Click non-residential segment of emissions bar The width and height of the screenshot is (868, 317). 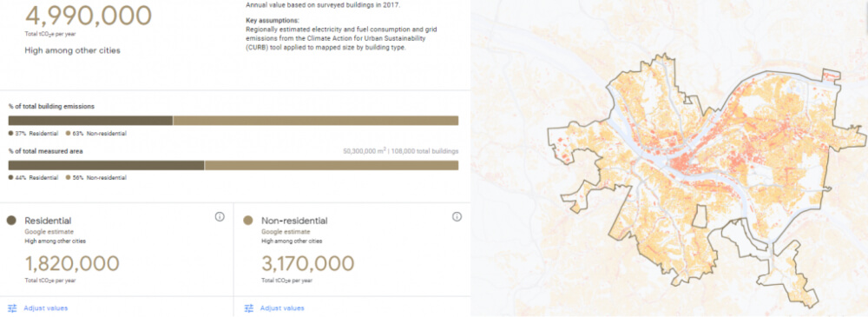pos(316,121)
